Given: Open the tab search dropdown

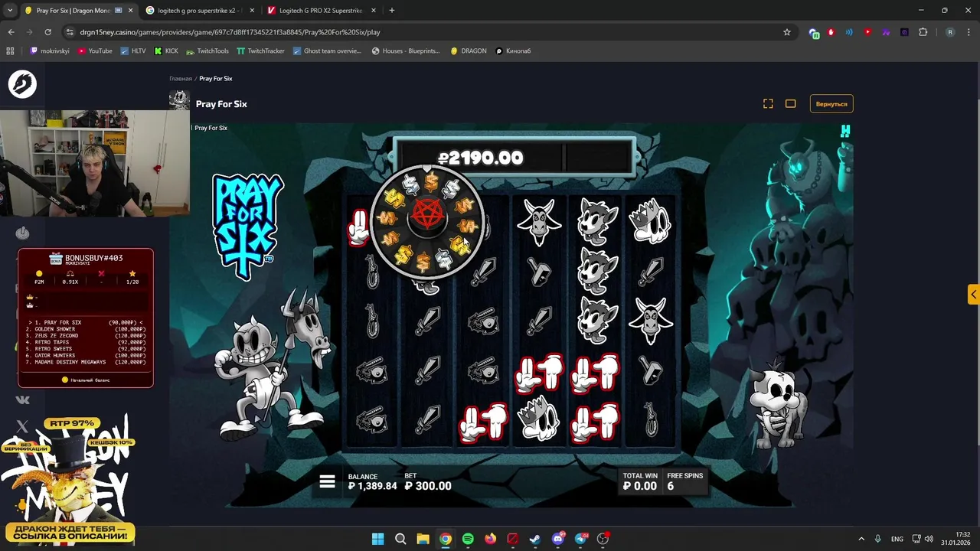Looking at the screenshot, I should click(10, 11).
